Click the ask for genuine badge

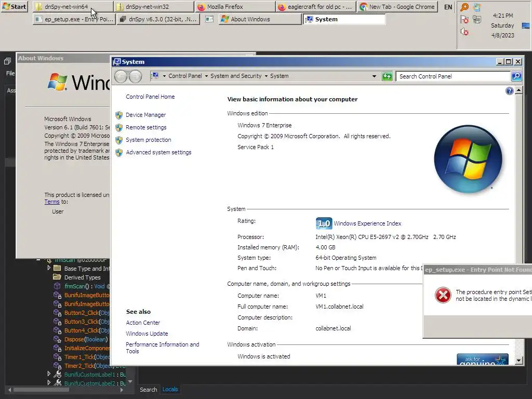(x=483, y=360)
